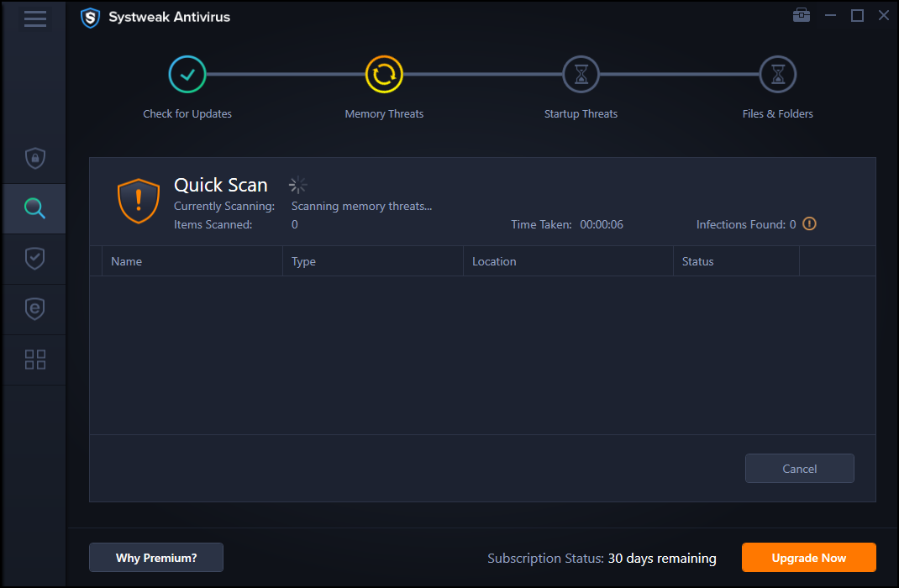
Task: Click the Type column header
Action: 373,261
